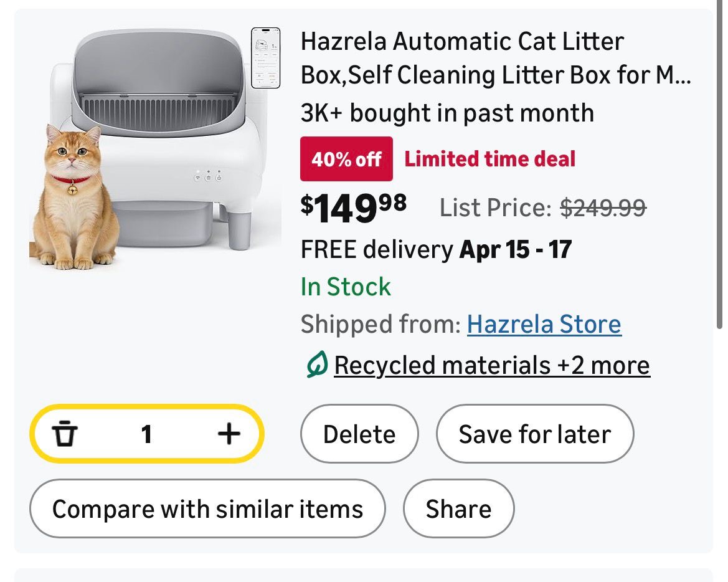Viewport: 728px width, 582px height.
Task: Click the $149.98 price
Action: (x=353, y=208)
